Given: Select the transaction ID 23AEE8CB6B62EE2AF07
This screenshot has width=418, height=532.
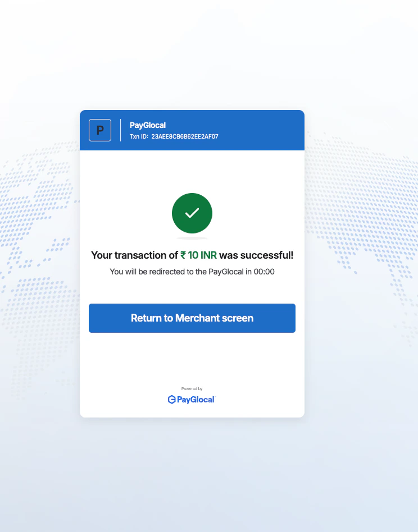Looking at the screenshot, I should coord(185,136).
